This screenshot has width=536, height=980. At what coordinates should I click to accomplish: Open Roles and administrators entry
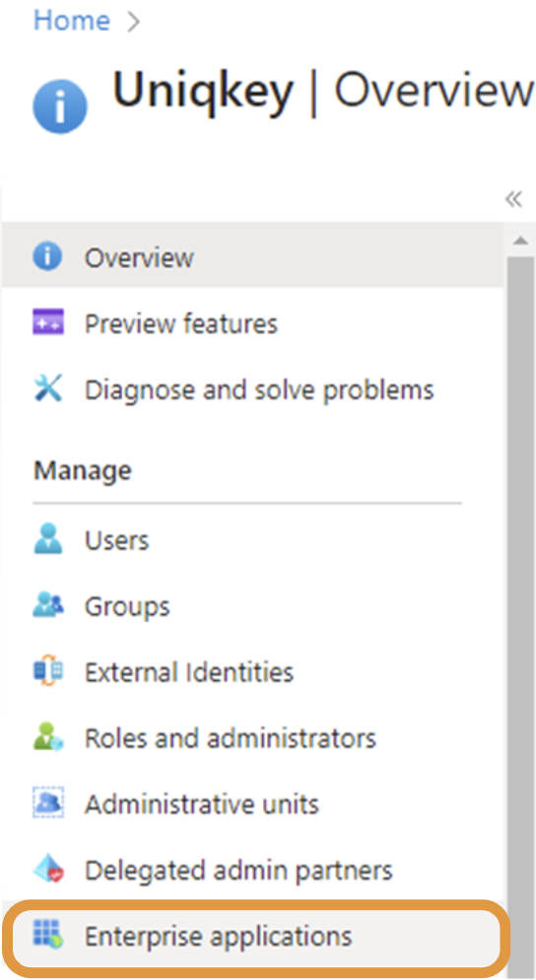coord(252,738)
